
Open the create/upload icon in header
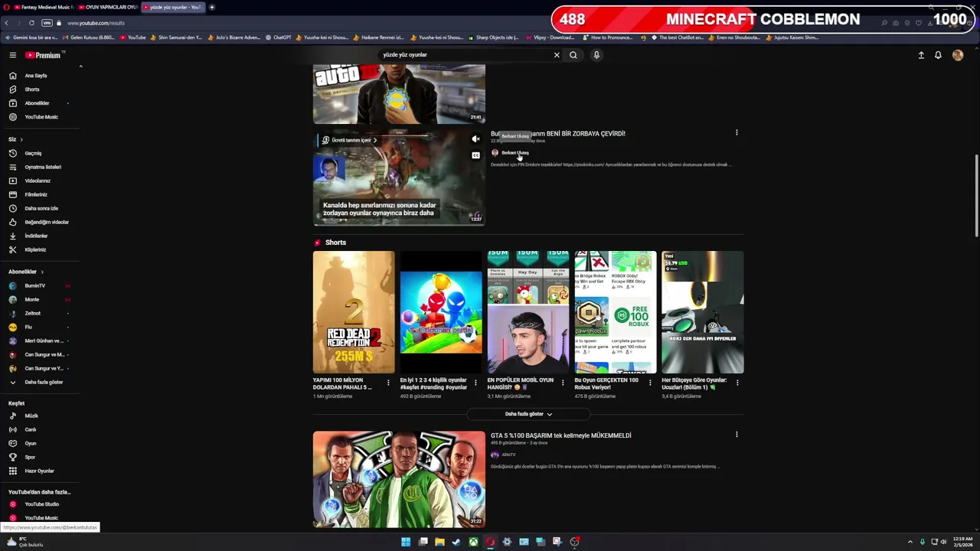(921, 55)
